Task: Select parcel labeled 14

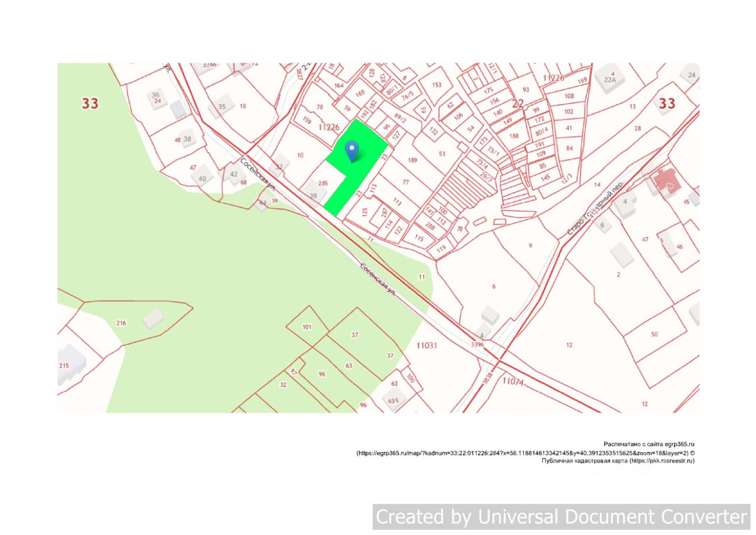Action: [x=597, y=184]
